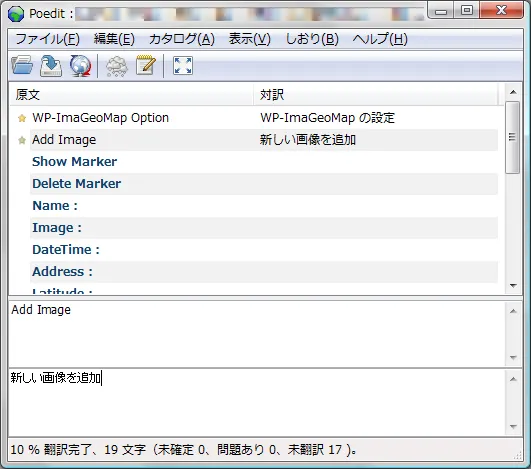Open the ファイル(F) menu
The height and width of the screenshot is (469, 531).
(x=47, y=39)
